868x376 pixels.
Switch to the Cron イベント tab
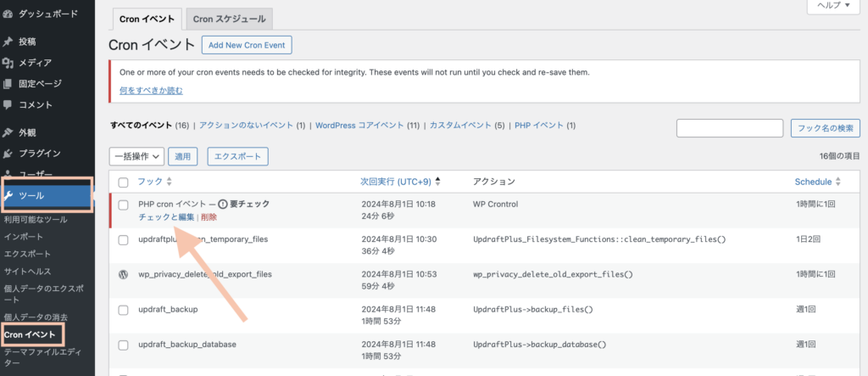(147, 19)
